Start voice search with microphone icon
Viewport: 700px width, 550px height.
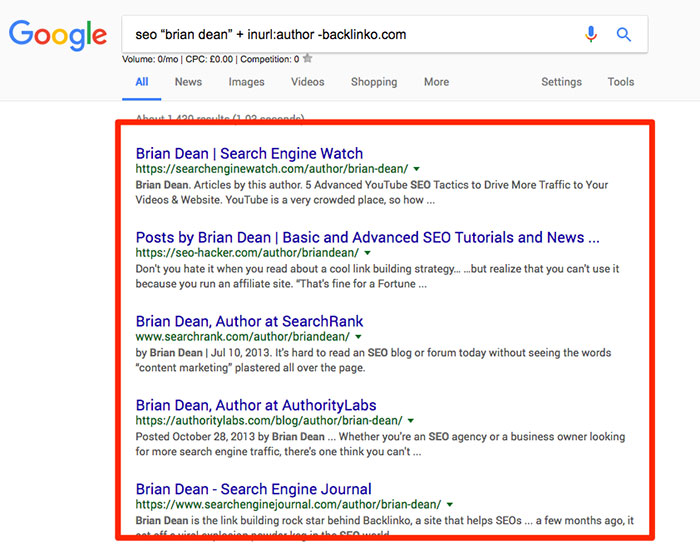[591, 34]
